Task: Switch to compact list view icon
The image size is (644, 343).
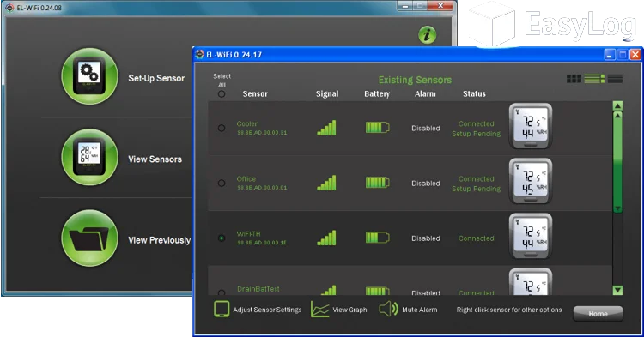Action: (x=615, y=79)
